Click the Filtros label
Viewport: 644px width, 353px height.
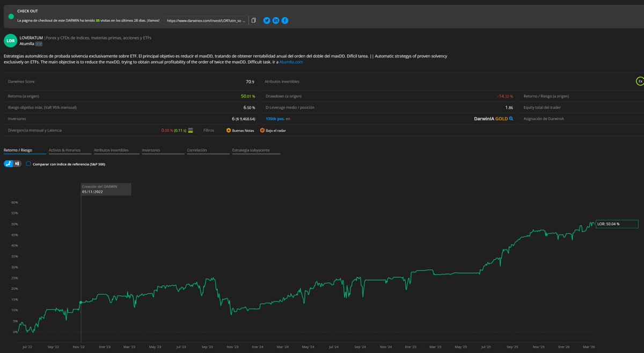pyautogui.click(x=209, y=130)
